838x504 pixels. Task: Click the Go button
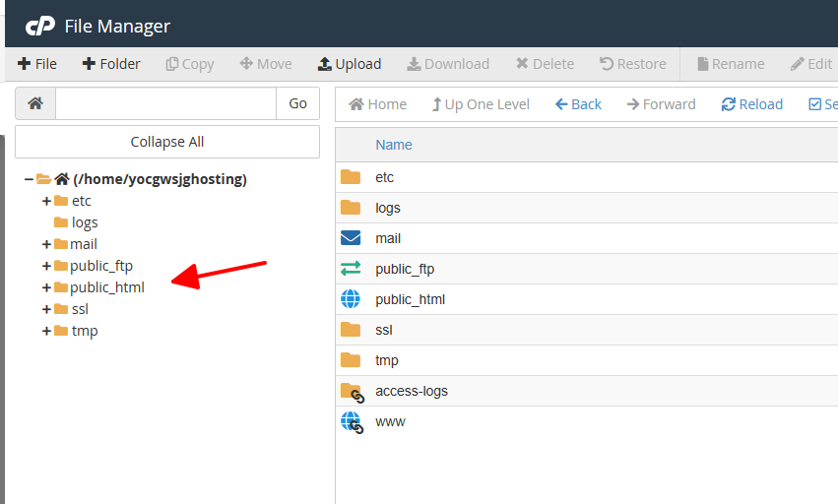click(297, 103)
